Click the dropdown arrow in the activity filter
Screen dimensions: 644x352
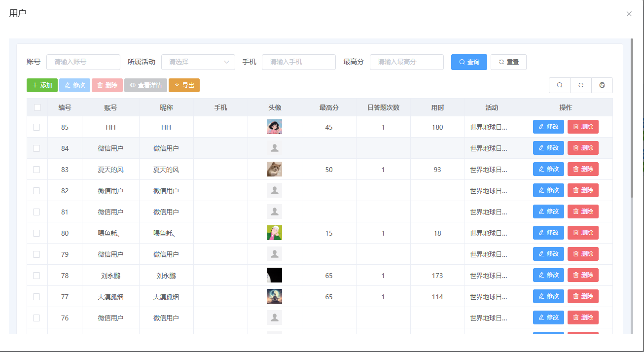click(x=226, y=62)
